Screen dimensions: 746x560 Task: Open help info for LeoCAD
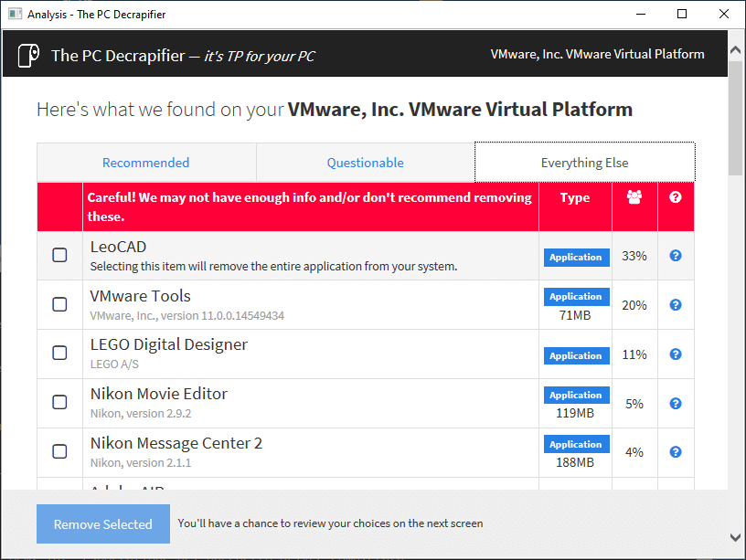point(675,256)
